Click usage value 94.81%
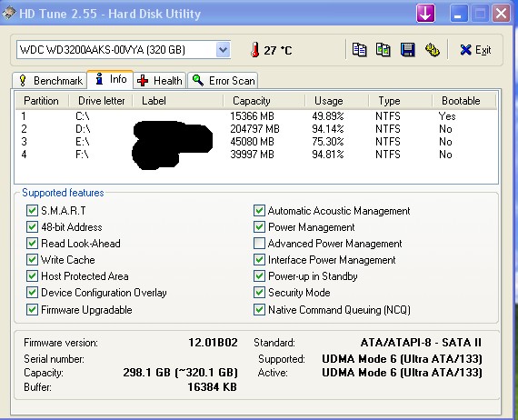 click(328, 155)
